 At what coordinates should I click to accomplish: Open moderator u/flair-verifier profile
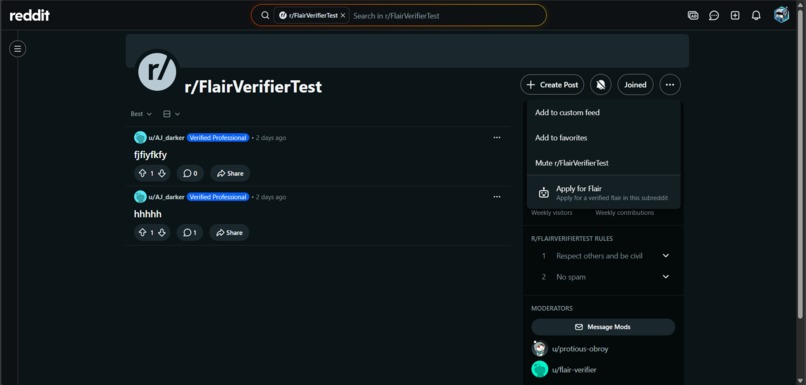tap(574, 370)
